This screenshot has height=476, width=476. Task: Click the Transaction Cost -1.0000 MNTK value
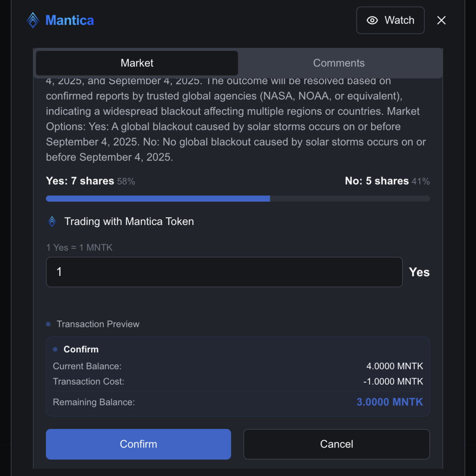tap(393, 381)
